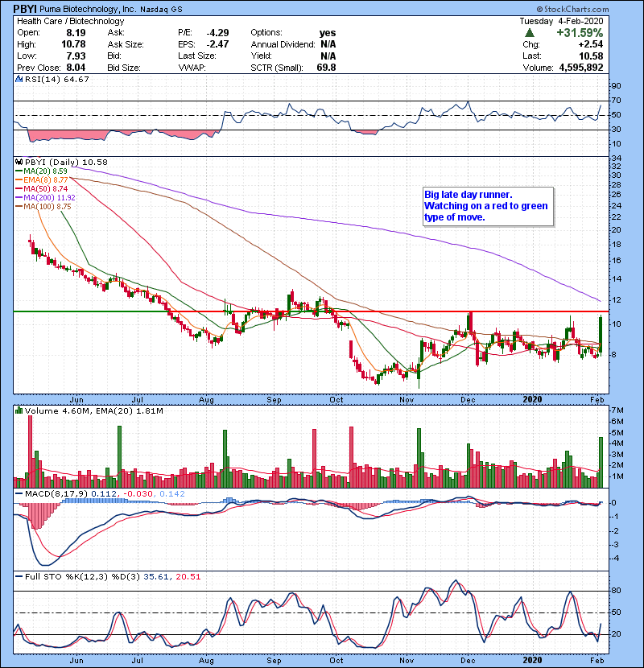Click the -4 label on the MACD axis
644x668 pixels.
(614, 559)
